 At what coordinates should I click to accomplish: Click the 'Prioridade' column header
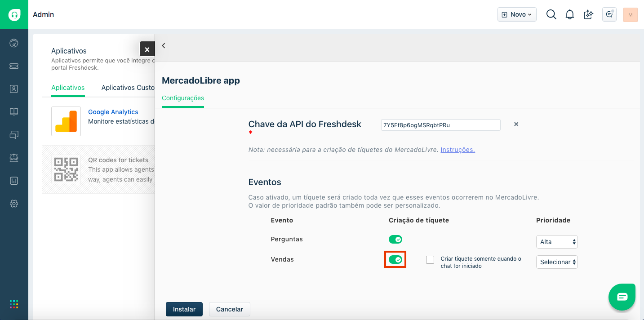tap(553, 220)
